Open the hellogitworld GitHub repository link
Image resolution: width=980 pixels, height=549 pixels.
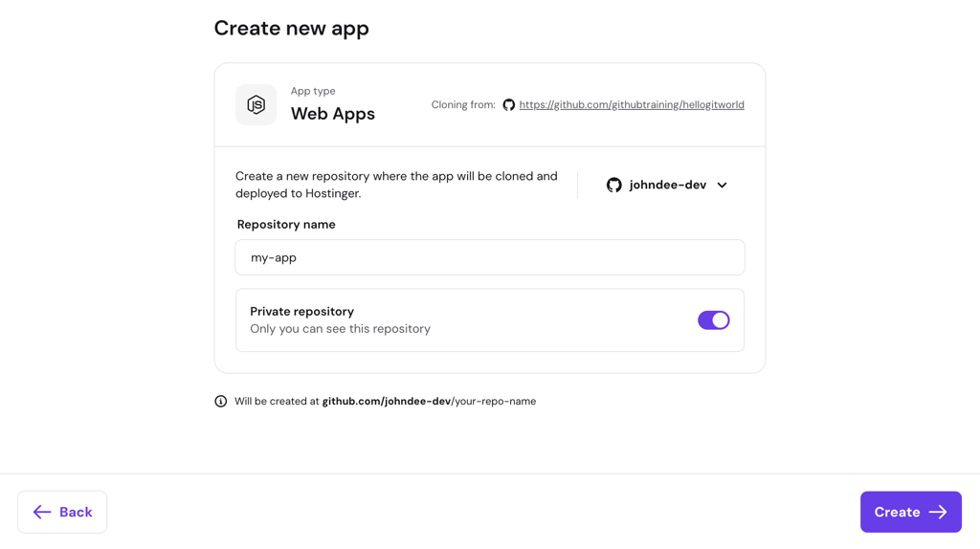click(632, 105)
